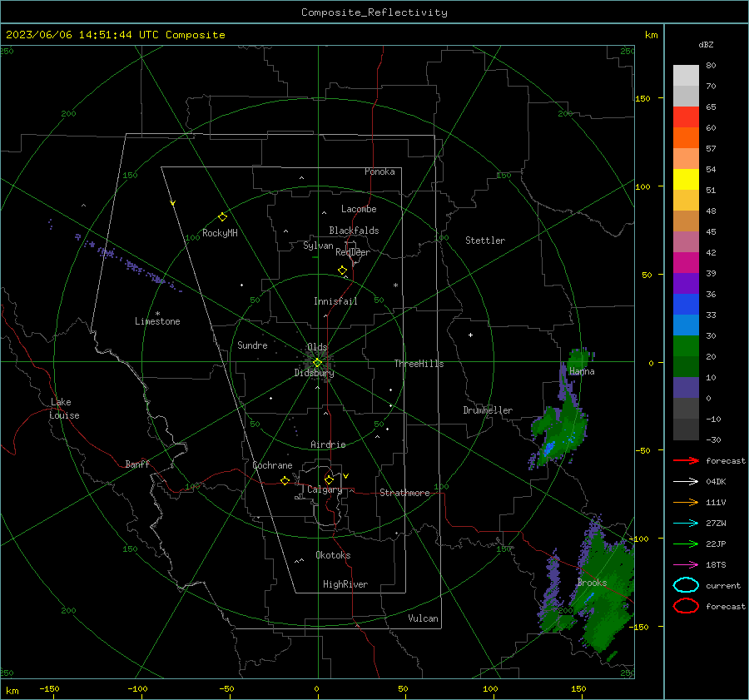This screenshot has width=749, height=700.
Task: Click the Didsbury town label
Action: click(x=314, y=373)
